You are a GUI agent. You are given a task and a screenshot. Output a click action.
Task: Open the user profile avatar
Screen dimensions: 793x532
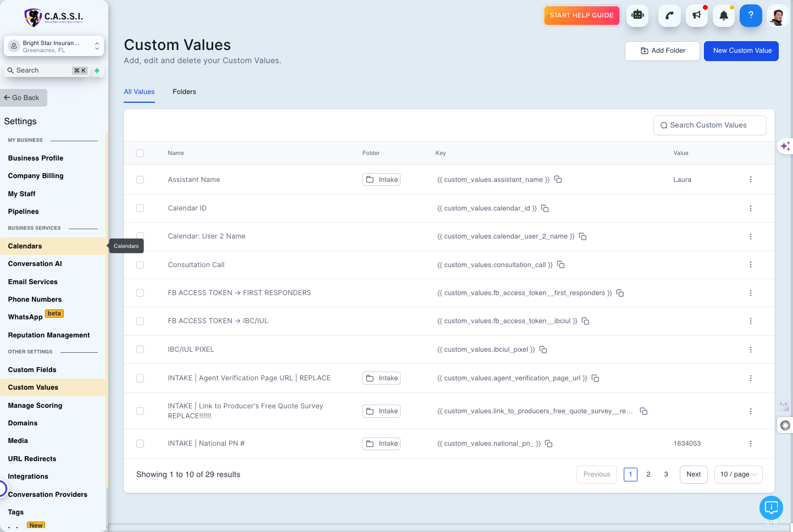pos(778,15)
